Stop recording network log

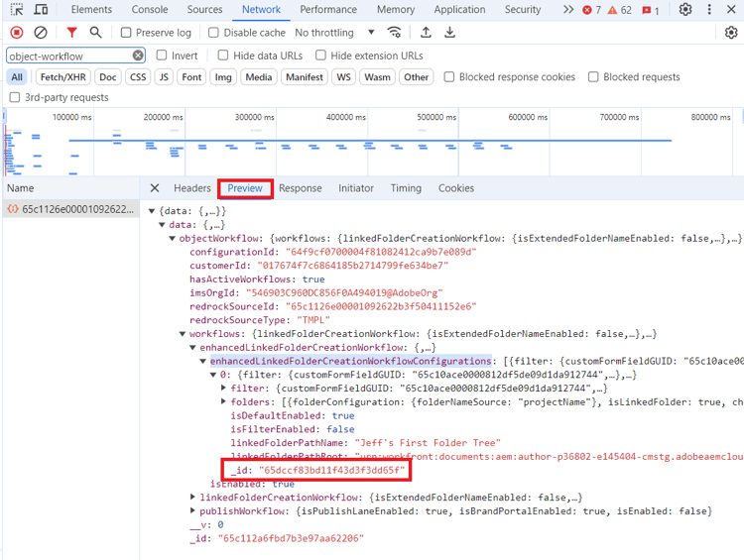(x=17, y=33)
